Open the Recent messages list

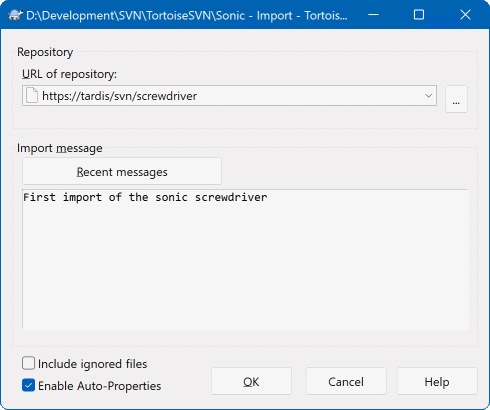coord(122,171)
